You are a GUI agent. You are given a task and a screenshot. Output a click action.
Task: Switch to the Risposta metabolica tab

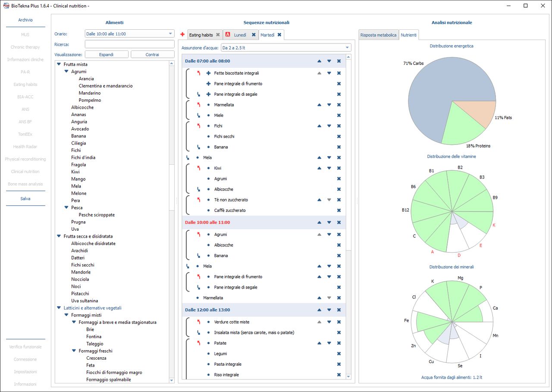378,35
